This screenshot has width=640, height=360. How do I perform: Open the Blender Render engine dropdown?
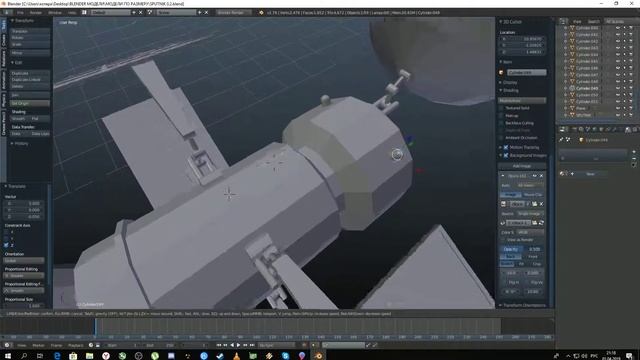tap(233, 13)
